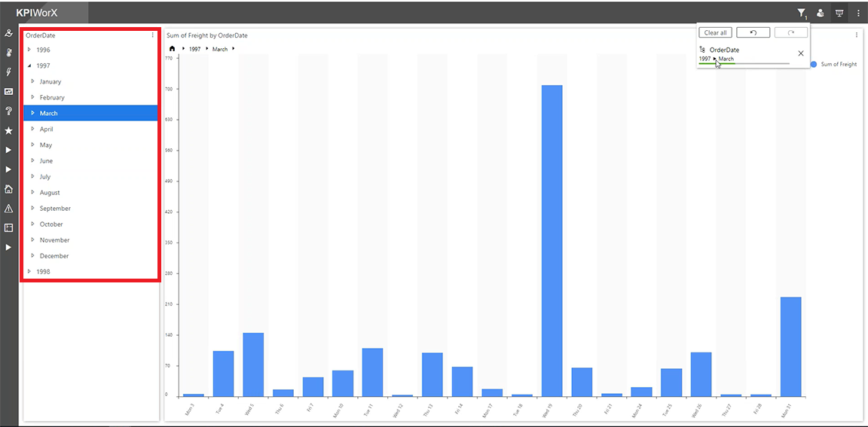Open the filter funnel icon in top bar

(x=801, y=13)
